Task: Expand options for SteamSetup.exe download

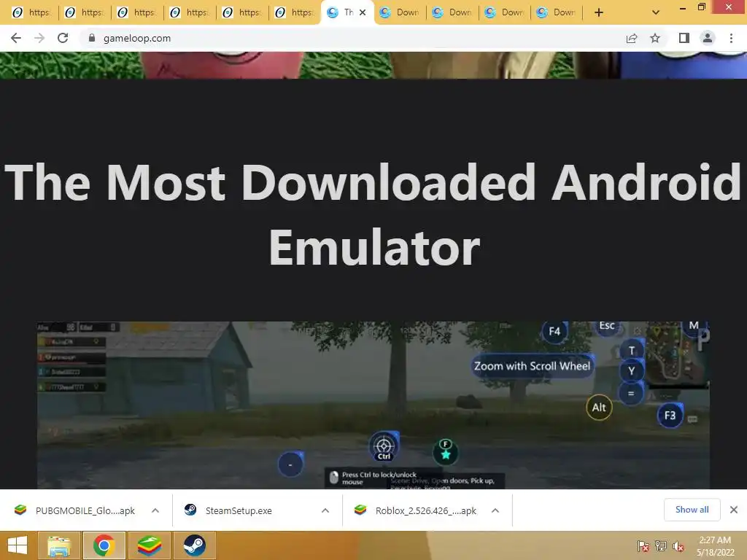Action: tap(325, 510)
